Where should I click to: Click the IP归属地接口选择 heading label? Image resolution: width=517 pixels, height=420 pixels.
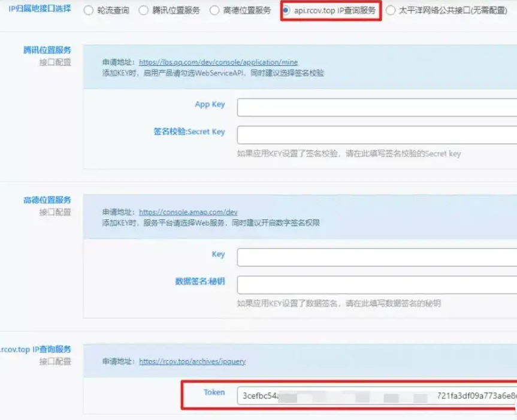coord(40,8)
